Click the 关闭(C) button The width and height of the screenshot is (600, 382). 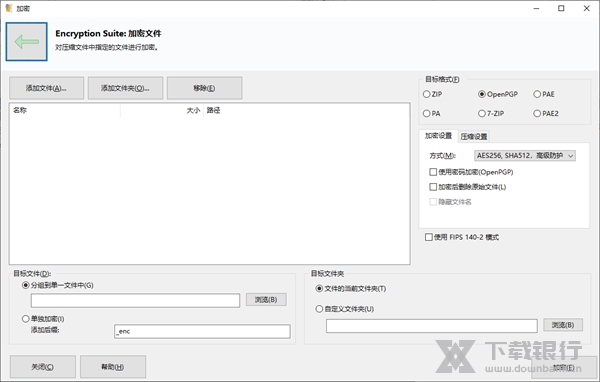click(42, 367)
